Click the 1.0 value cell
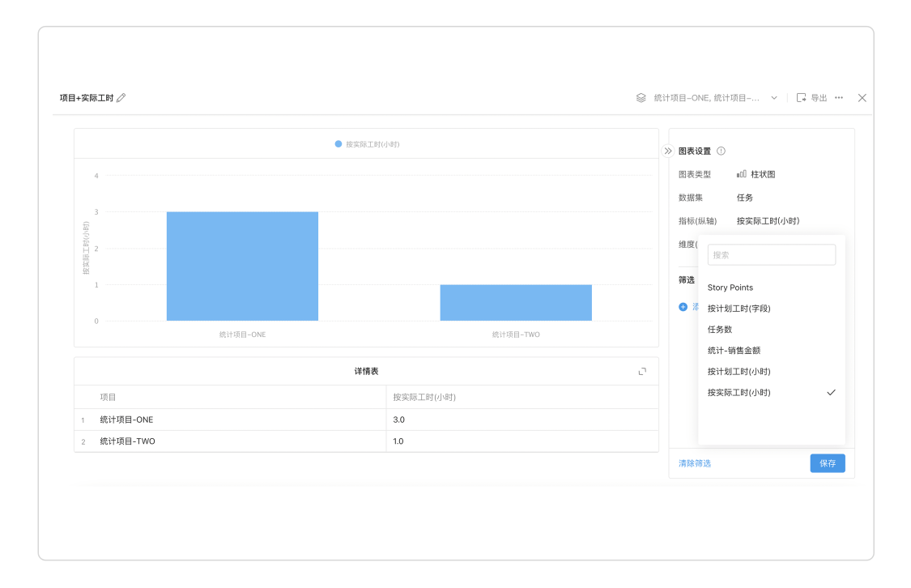Image resolution: width=911 pixels, height=588 pixels. tap(398, 441)
